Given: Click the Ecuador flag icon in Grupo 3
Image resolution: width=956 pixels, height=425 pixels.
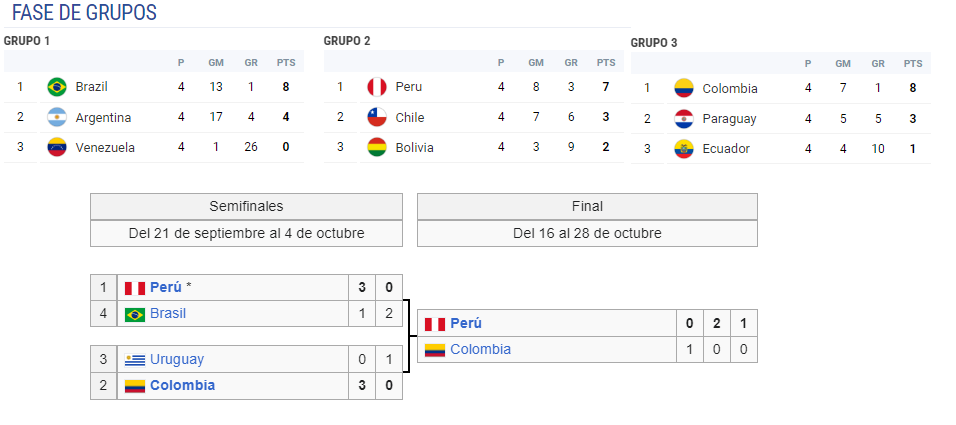Looking at the screenshot, I should pos(684,149).
